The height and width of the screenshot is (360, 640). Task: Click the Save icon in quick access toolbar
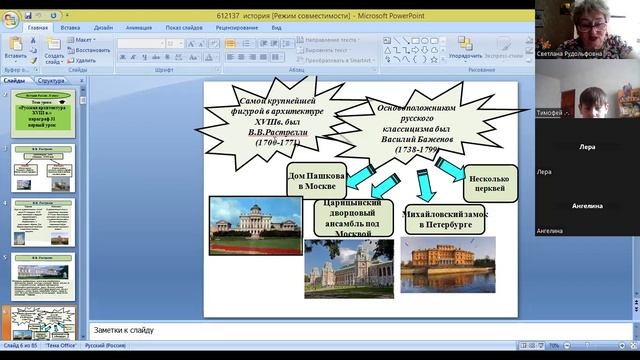click(x=28, y=16)
